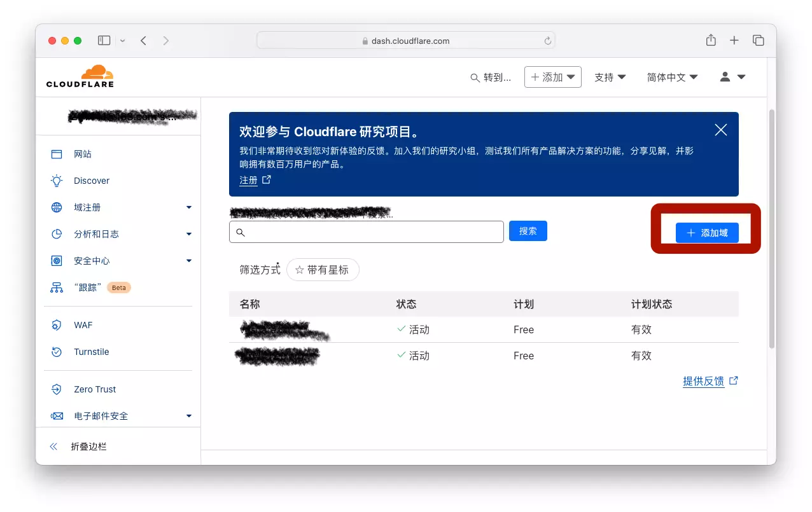This screenshot has height=512, width=812.
Task: Click the blue 搜索 button
Action: 528,231
